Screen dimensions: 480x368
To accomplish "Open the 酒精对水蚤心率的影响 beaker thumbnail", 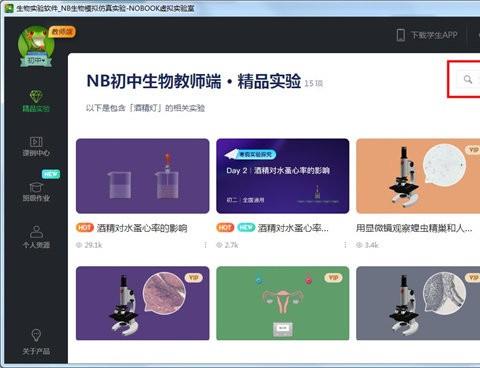I will pyautogui.click(x=143, y=176).
